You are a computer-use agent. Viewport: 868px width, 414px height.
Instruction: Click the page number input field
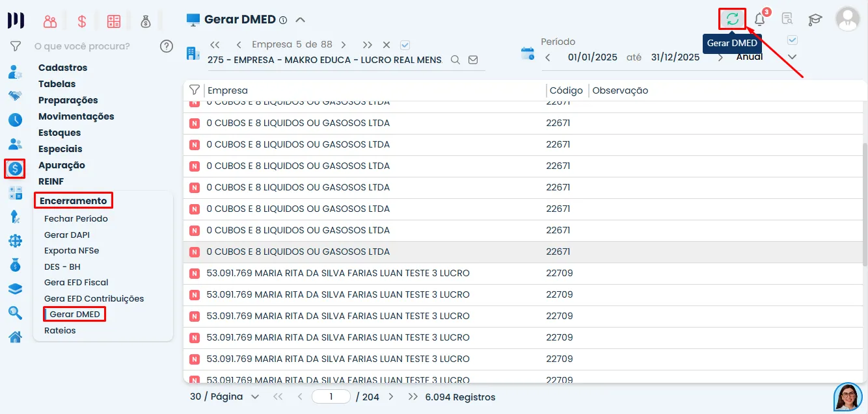(x=331, y=396)
